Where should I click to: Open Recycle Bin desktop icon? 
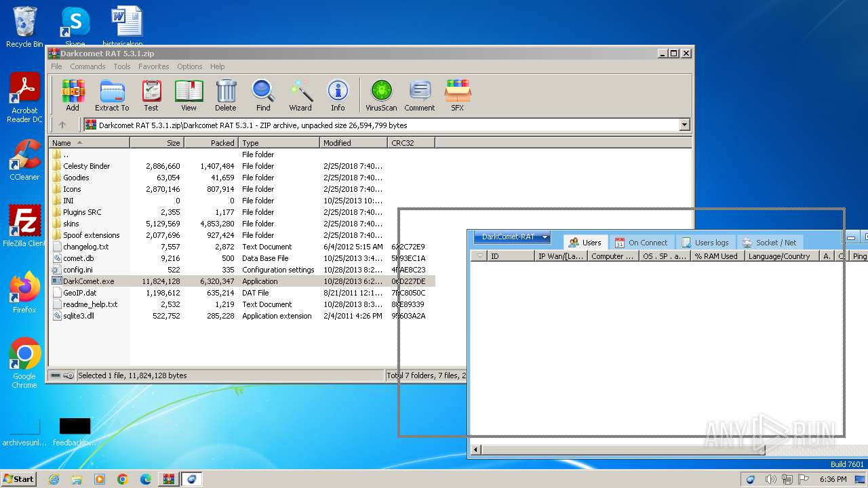pos(24,27)
